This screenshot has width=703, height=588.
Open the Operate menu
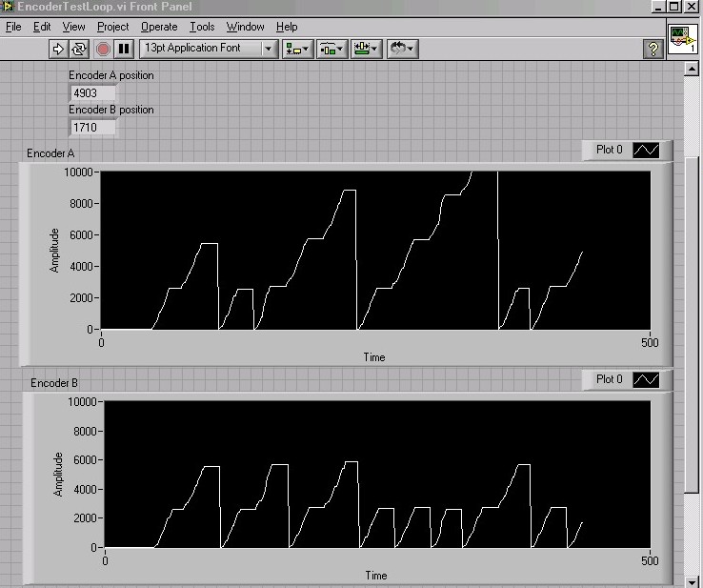[159, 27]
